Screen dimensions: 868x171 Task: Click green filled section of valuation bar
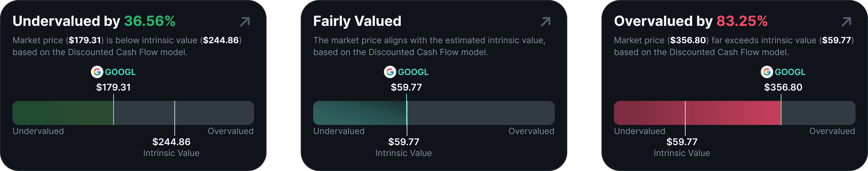coord(63,113)
